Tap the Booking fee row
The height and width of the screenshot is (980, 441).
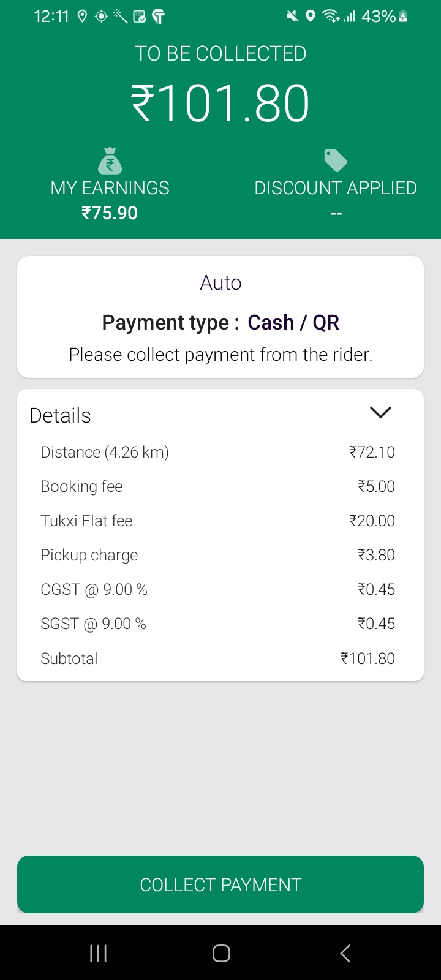217,486
